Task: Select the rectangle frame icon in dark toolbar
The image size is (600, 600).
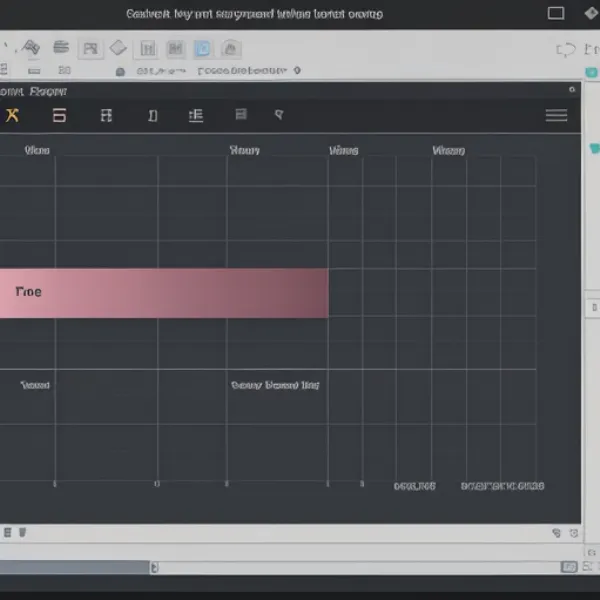Action: 59,115
